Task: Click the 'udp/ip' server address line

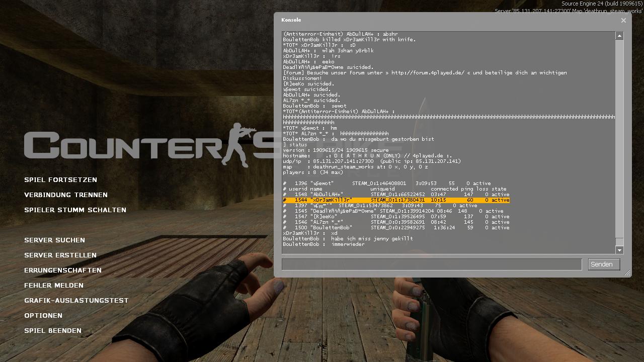Action: [x=372, y=161]
